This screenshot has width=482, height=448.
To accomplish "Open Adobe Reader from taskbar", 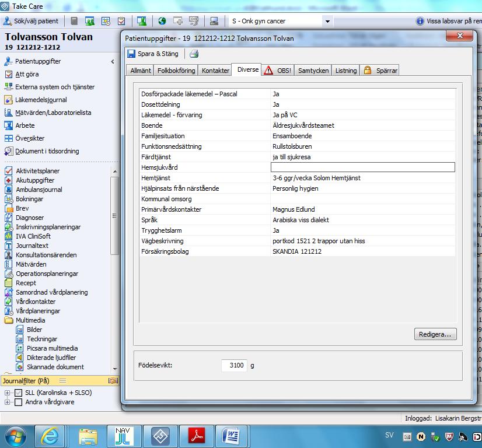I will pos(197,436).
